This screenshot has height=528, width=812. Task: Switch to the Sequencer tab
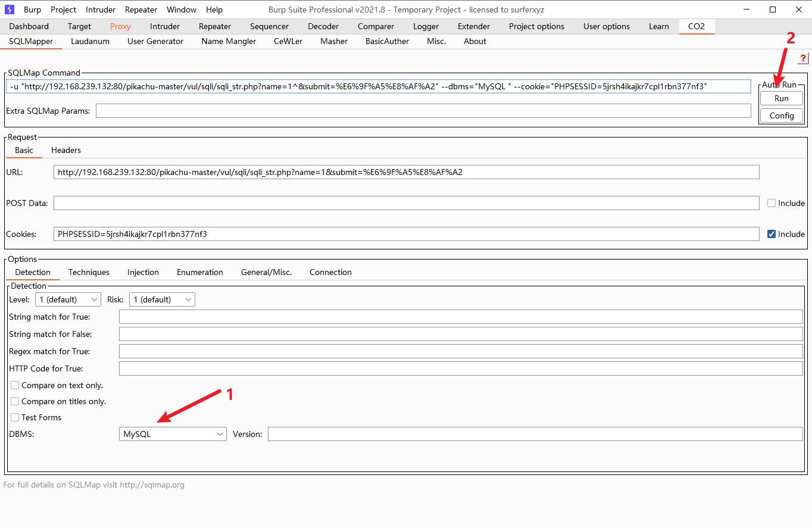(269, 26)
